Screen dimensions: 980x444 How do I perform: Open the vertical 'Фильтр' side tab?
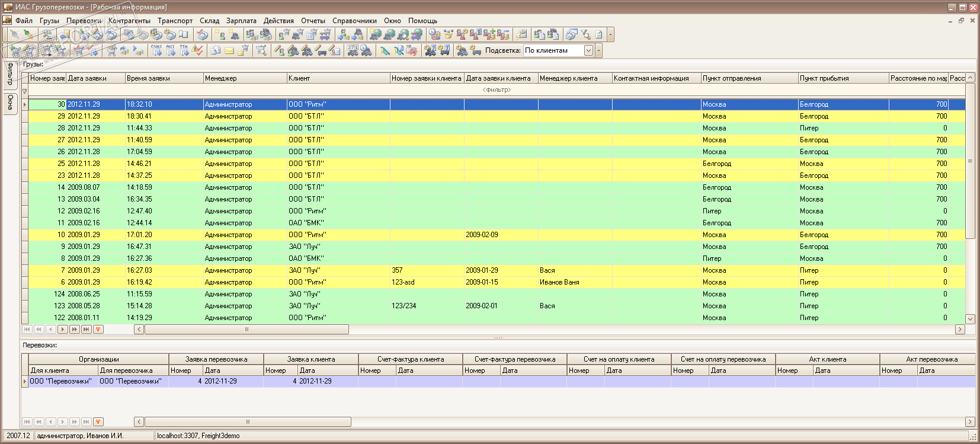[10, 74]
